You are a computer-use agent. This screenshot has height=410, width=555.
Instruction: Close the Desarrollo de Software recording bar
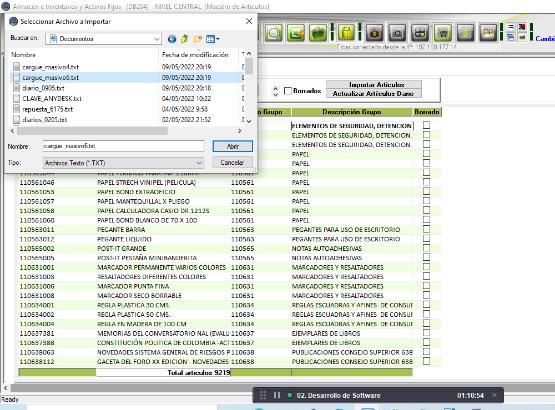[494, 395]
